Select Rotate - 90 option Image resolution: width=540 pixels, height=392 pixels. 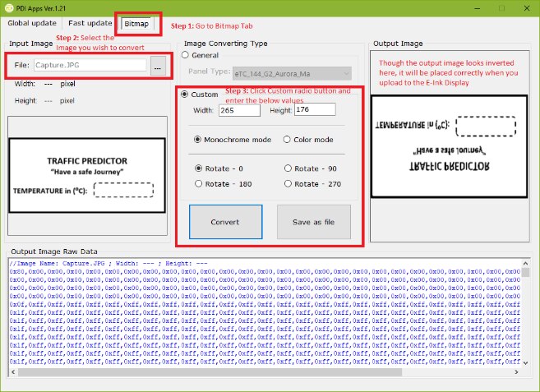(x=288, y=168)
